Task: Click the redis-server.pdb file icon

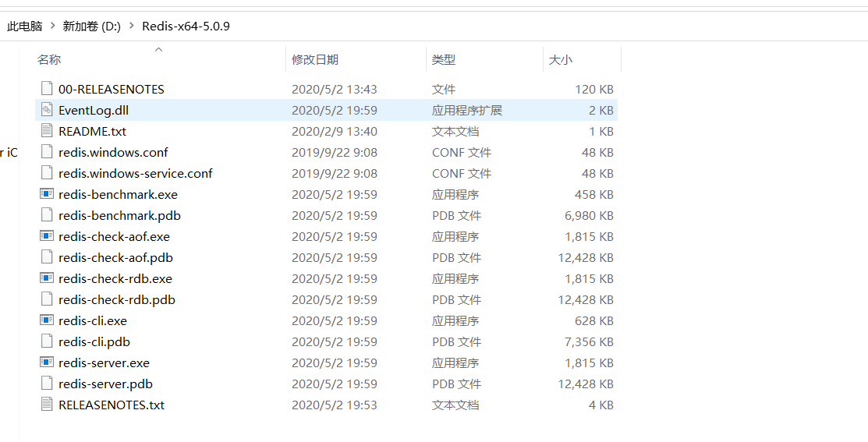Action: (x=47, y=383)
